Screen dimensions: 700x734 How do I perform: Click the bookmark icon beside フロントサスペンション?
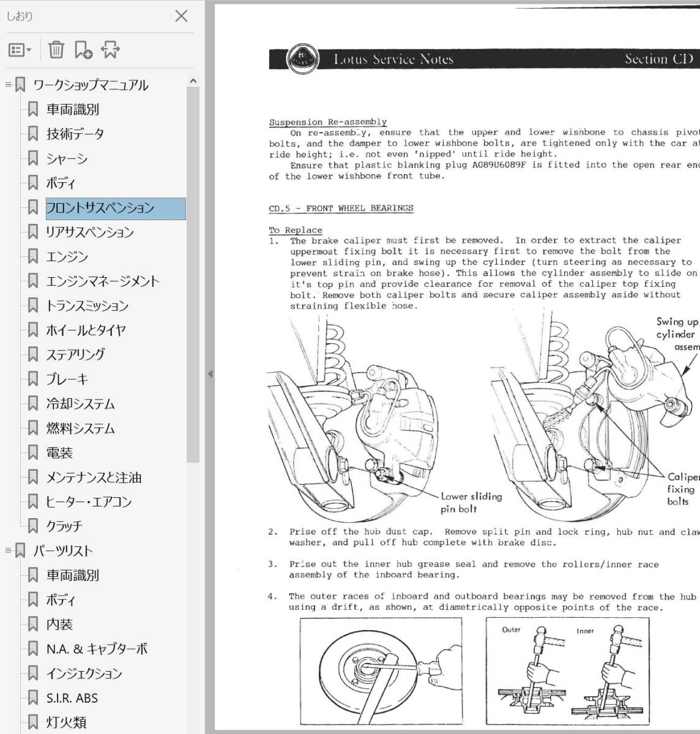(33, 207)
